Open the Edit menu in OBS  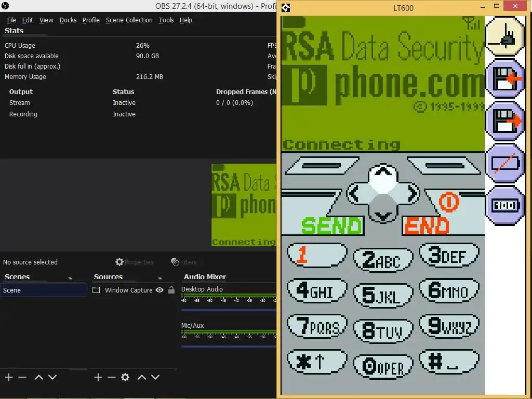(x=28, y=20)
